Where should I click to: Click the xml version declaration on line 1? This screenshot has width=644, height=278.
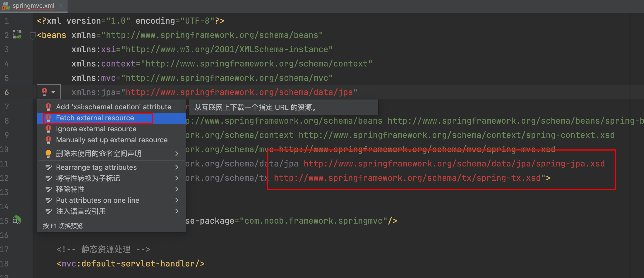(131, 21)
